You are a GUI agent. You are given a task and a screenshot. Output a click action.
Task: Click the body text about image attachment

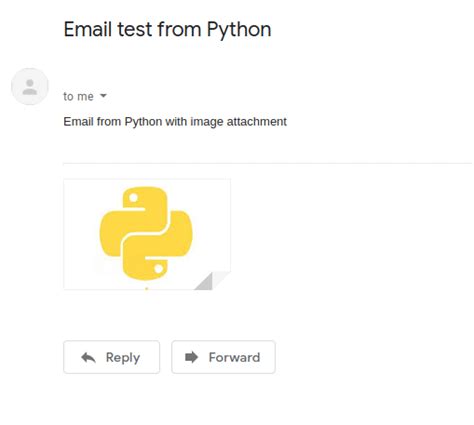(175, 122)
